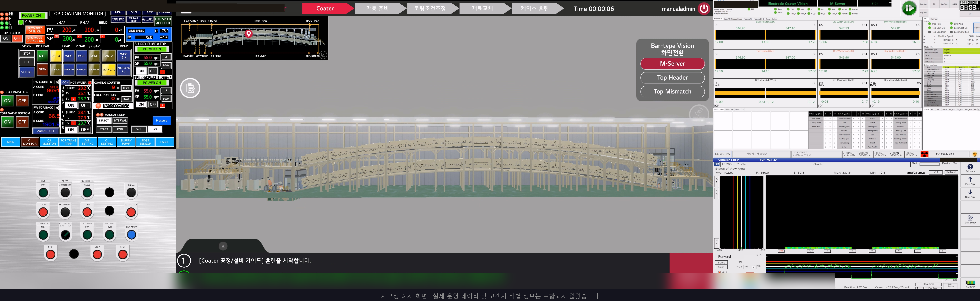Click the red power logout icon

[704, 8]
